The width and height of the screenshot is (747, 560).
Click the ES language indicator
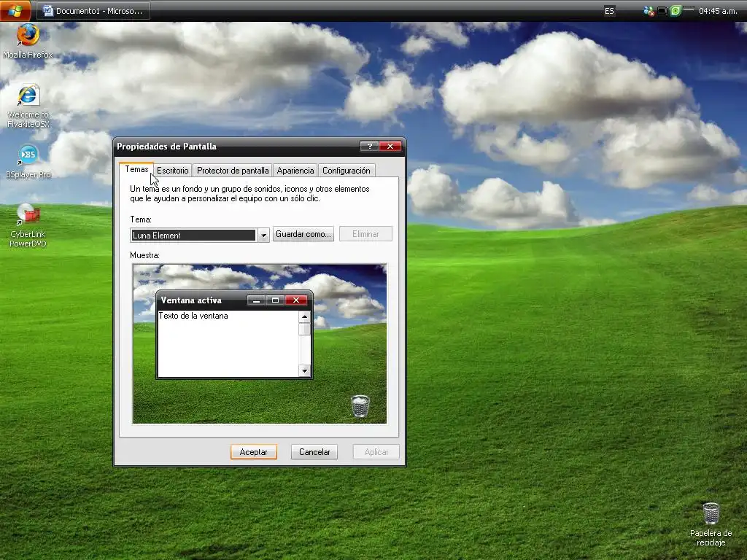click(x=609, y=10)
